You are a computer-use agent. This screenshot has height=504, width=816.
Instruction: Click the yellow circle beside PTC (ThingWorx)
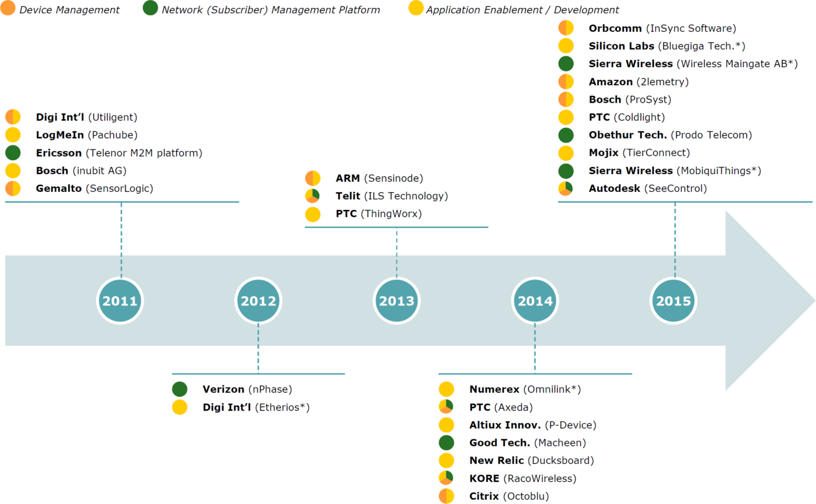pos(313,214)
